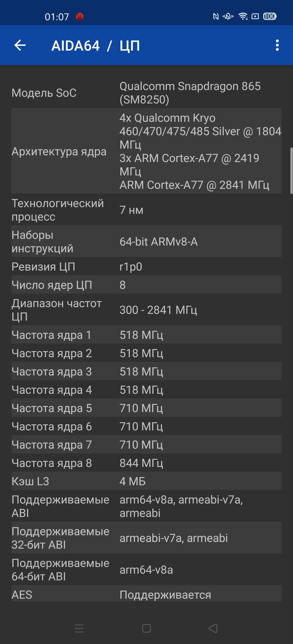Tap the red notification icon near clock

coord(80,16)
